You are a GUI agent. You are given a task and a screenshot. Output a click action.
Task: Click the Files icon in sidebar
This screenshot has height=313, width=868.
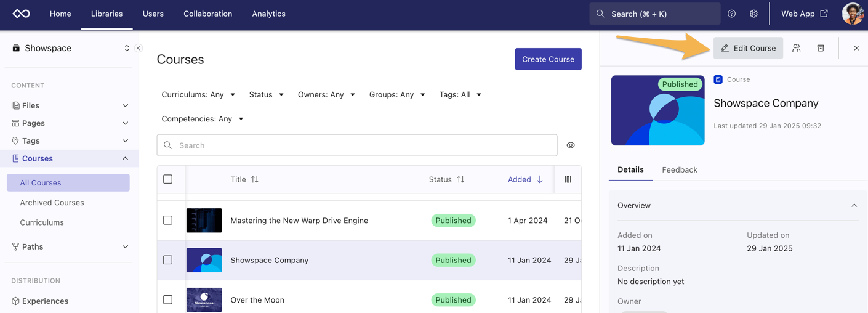[15, 105]
